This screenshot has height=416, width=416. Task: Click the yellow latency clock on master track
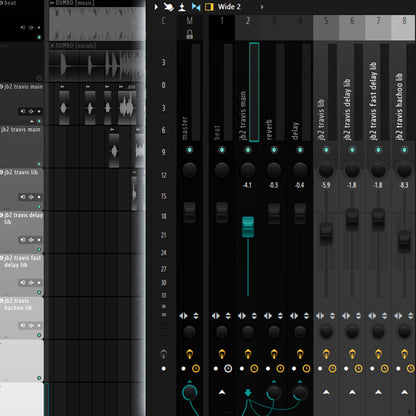[196, 369]
